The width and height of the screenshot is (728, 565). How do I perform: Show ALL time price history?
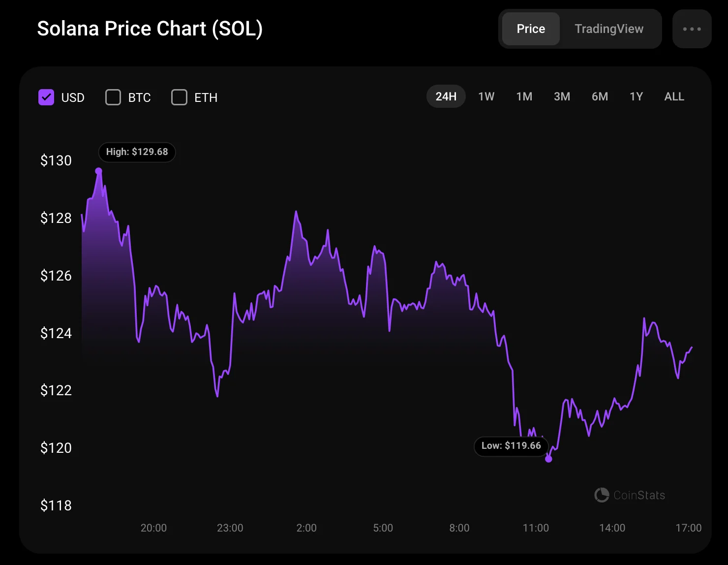(674, 96)
